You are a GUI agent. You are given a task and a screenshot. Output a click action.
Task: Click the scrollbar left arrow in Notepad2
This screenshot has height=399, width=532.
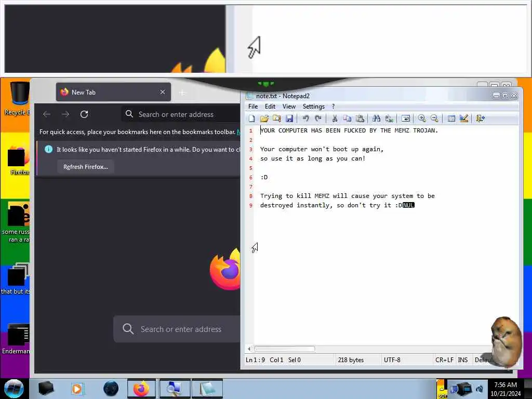(x=249, y=349)
